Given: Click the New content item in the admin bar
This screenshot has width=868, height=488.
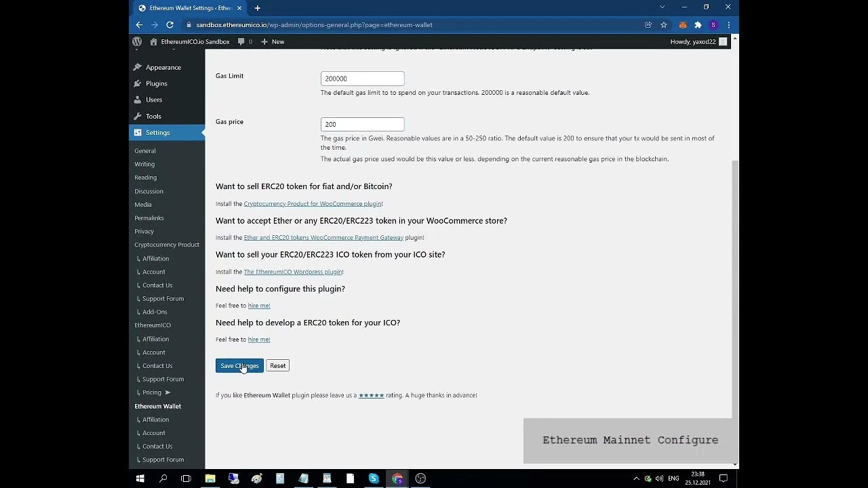Looking at the screenshot, I should pos(273,41).
